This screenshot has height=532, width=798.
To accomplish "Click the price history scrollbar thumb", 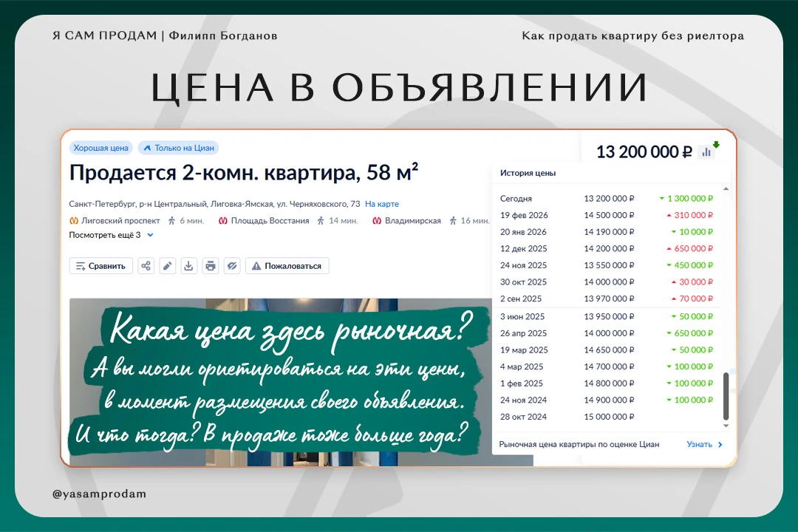I will (726, 396).
